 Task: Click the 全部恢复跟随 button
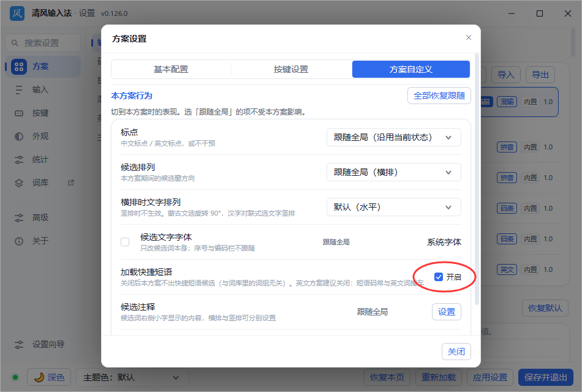[x=439, y=96]
